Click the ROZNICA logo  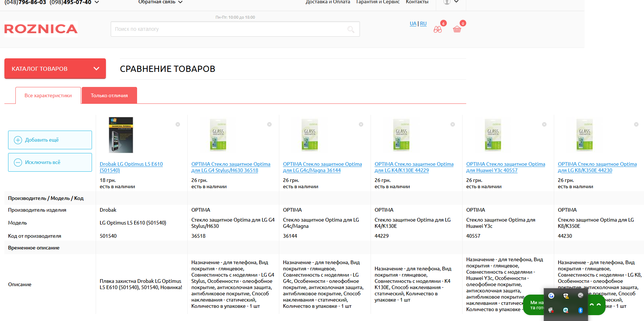click(x=41, y=29)
